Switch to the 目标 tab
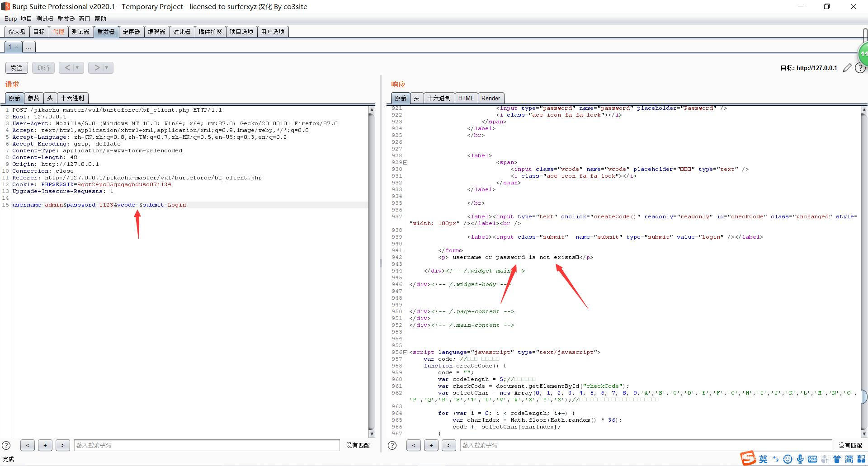868x466 pixels. pos(39,32)
